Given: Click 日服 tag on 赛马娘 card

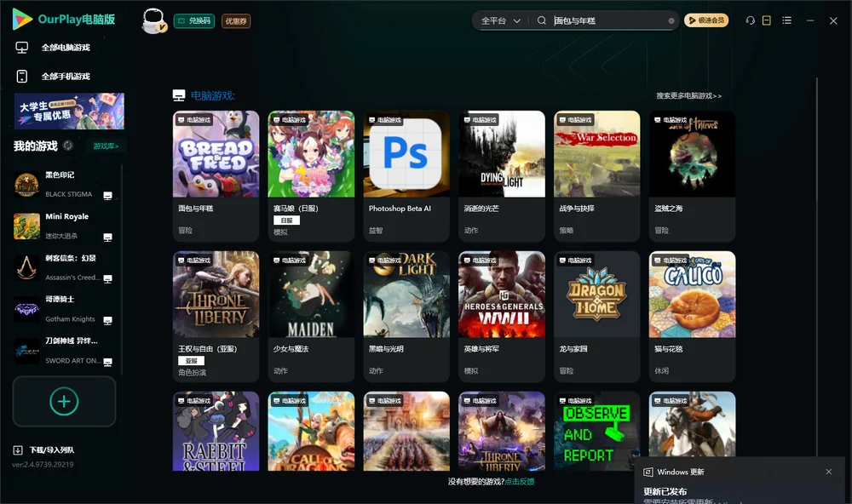Looking at the screenshot, I should (286, 220).
